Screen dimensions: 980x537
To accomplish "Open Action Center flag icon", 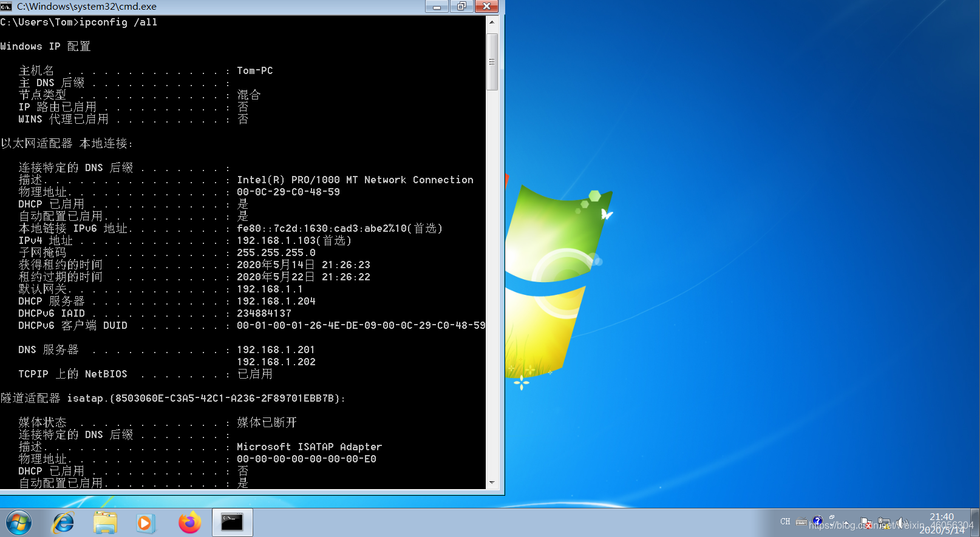I will [866, 522].
